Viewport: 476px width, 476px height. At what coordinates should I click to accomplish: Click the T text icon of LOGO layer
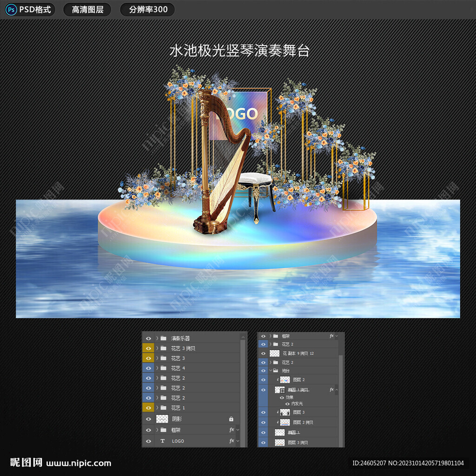162,441
